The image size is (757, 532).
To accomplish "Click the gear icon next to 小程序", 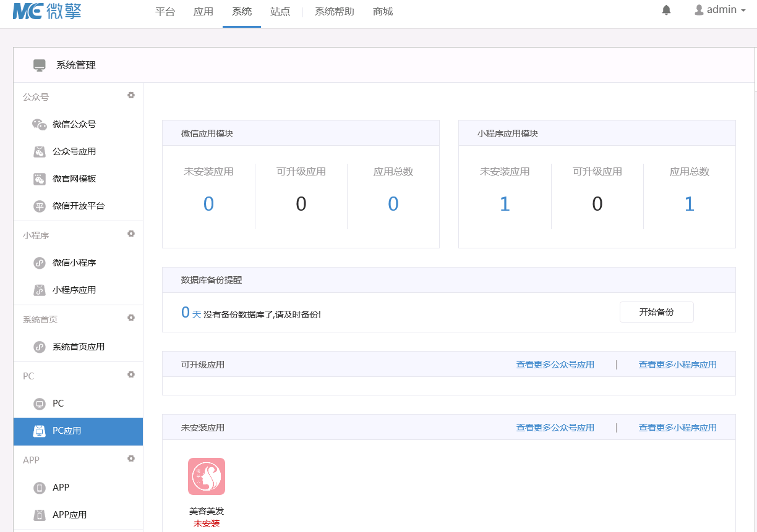I will (x=131, y=234).
